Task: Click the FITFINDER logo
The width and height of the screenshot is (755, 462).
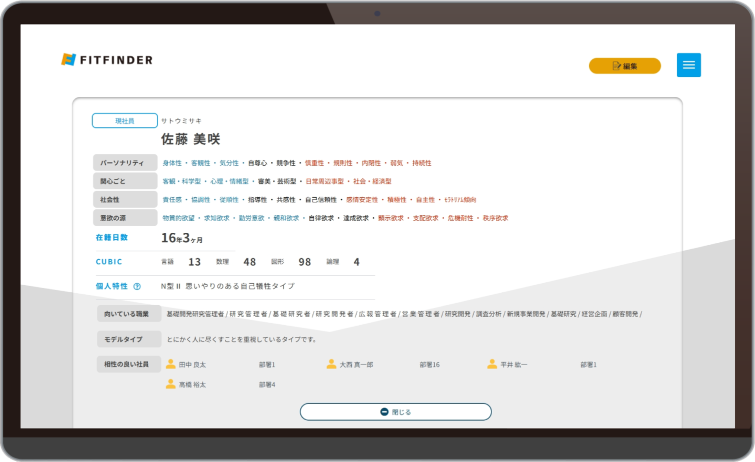Action: [x=107, y=60]
